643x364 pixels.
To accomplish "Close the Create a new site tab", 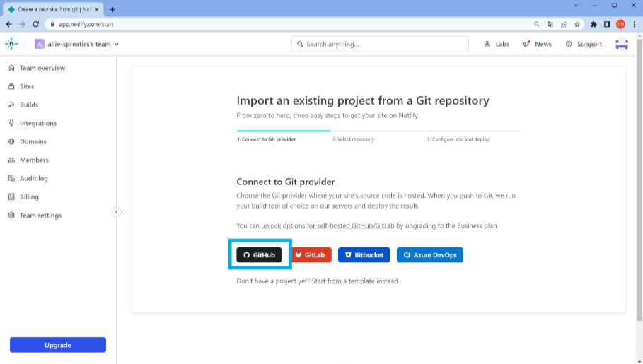I will (97, 9).
